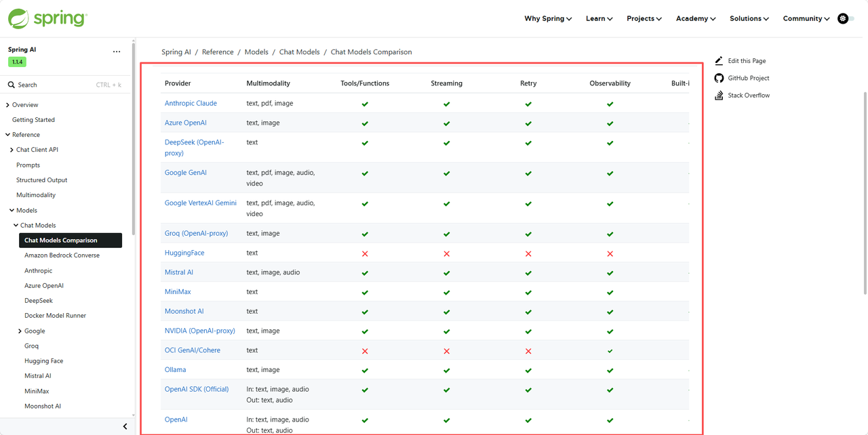This screenshot has height=435, width=868.
Task: Open the NVIDIA (OpenAI-proxy) provider link
Action: coord(200,331)
